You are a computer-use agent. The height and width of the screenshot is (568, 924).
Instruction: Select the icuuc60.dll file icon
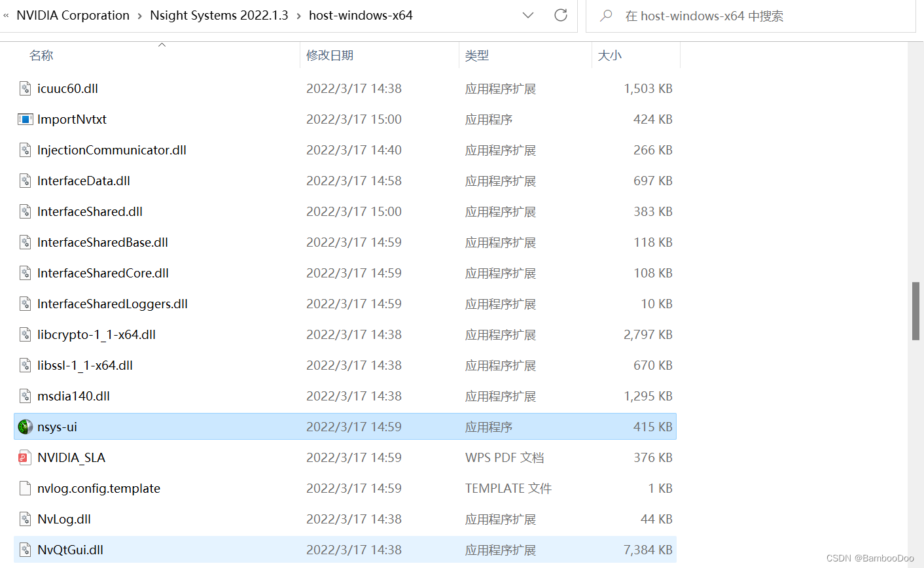pyautogui.click(x=25, y=88)
